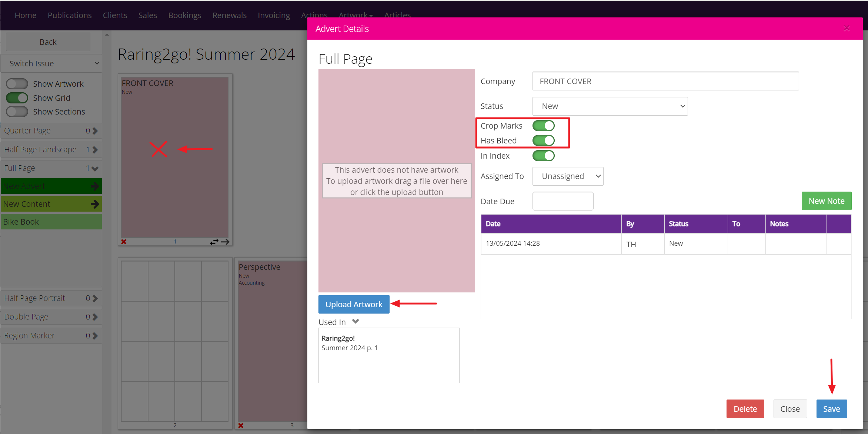
Task: Expand the Half Page Landscape chevron
Action: (95, 150)
